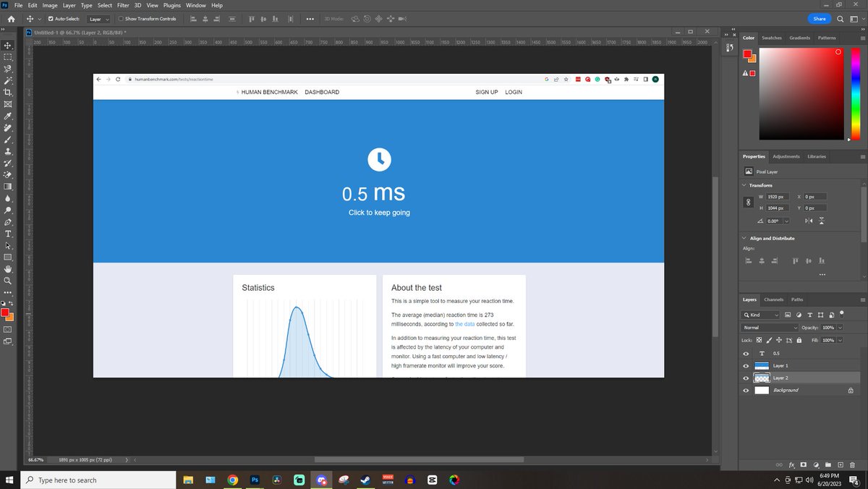Create a new layer with plus icon
Viewport: 868px width, 489px height.
[x=840, y=464]
